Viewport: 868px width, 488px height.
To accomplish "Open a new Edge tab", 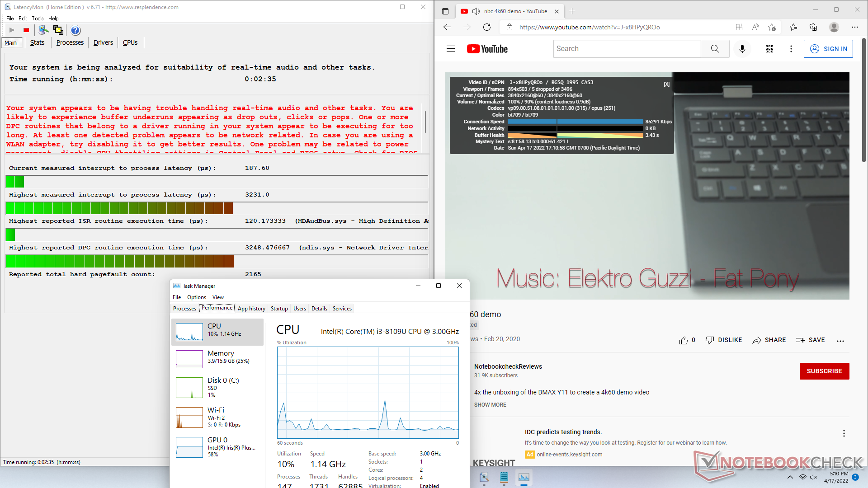I will (x=572, y=11).
